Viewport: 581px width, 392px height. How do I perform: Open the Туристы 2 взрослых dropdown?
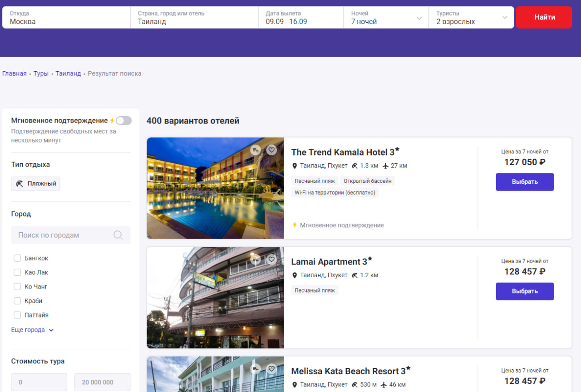point(472,17)
